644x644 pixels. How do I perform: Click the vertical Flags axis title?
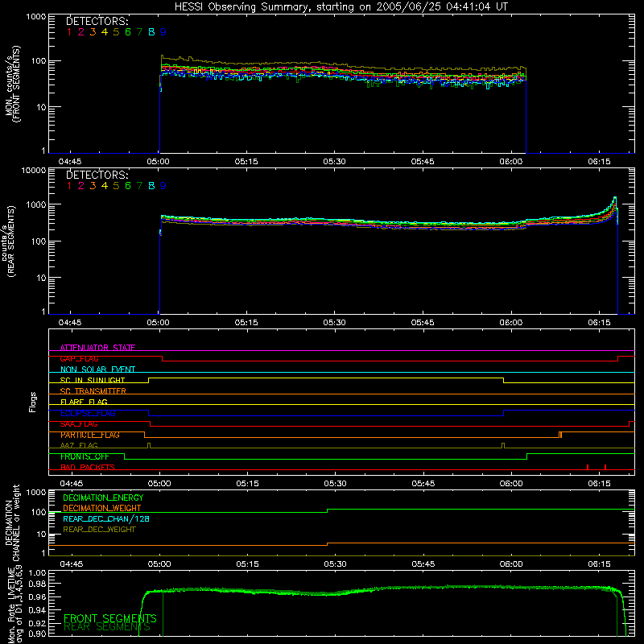tap(33, 402)
